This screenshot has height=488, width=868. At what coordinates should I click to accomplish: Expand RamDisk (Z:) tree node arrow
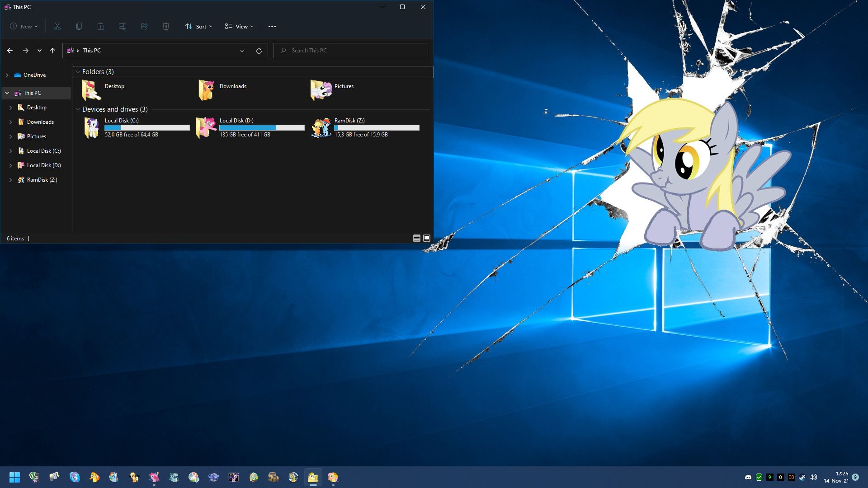coord(10,180)
